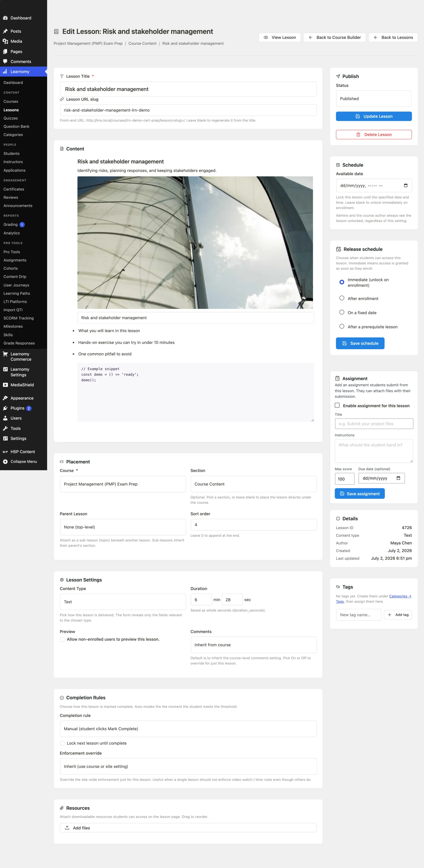Click the Learnomy Settings icon
The image size is (424, 868).
[x=5, y=369]
